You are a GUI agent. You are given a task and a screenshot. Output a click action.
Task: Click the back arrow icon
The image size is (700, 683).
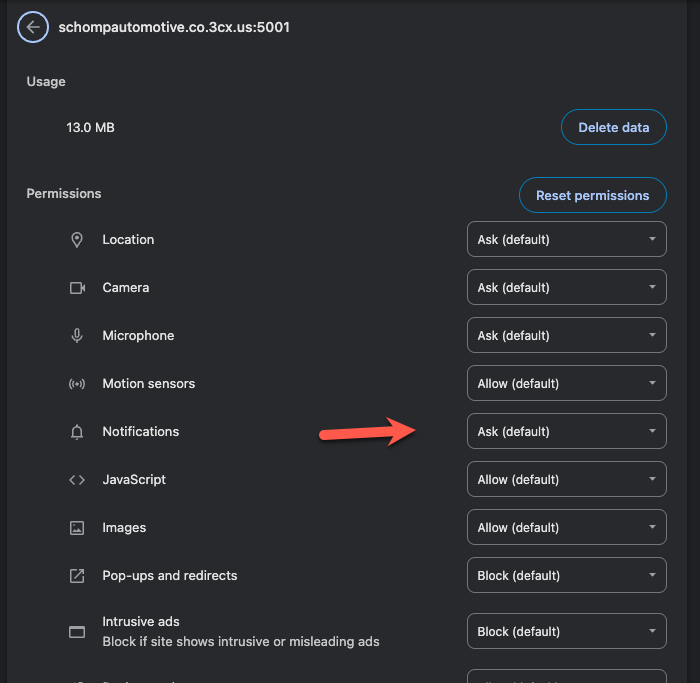click(x=33, y=28)
